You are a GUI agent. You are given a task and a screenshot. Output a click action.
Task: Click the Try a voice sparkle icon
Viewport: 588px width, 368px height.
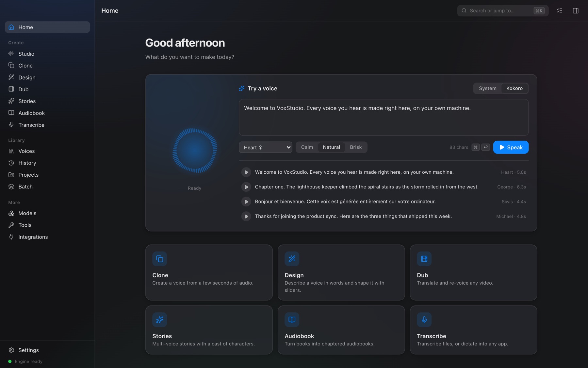(242, 88)
